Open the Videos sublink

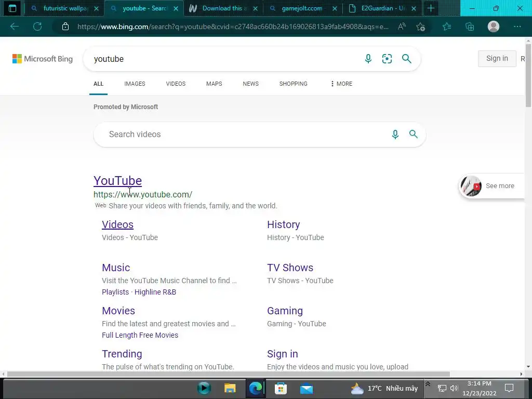[x=118, y=224]
